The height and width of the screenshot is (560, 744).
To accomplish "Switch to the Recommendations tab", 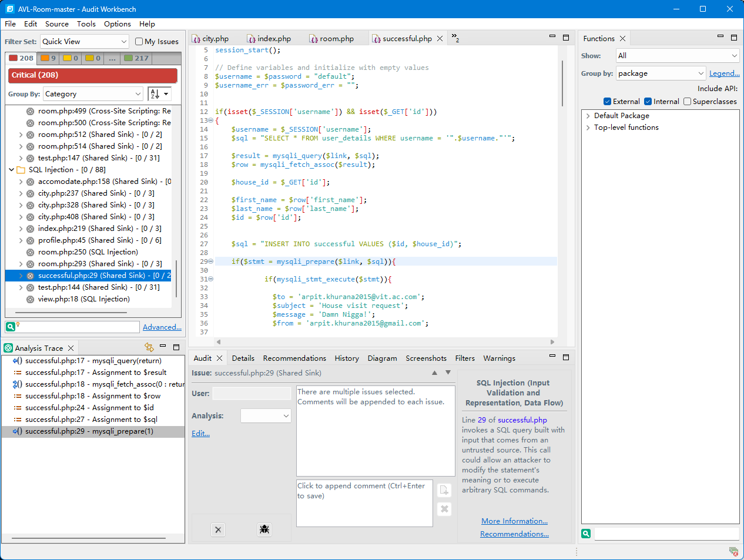I will tap(294, 358).
